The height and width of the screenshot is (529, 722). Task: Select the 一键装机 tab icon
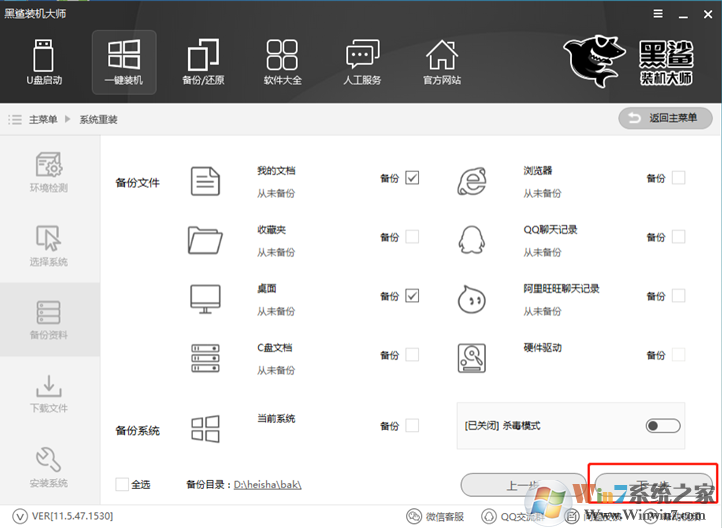coord(124,61)
